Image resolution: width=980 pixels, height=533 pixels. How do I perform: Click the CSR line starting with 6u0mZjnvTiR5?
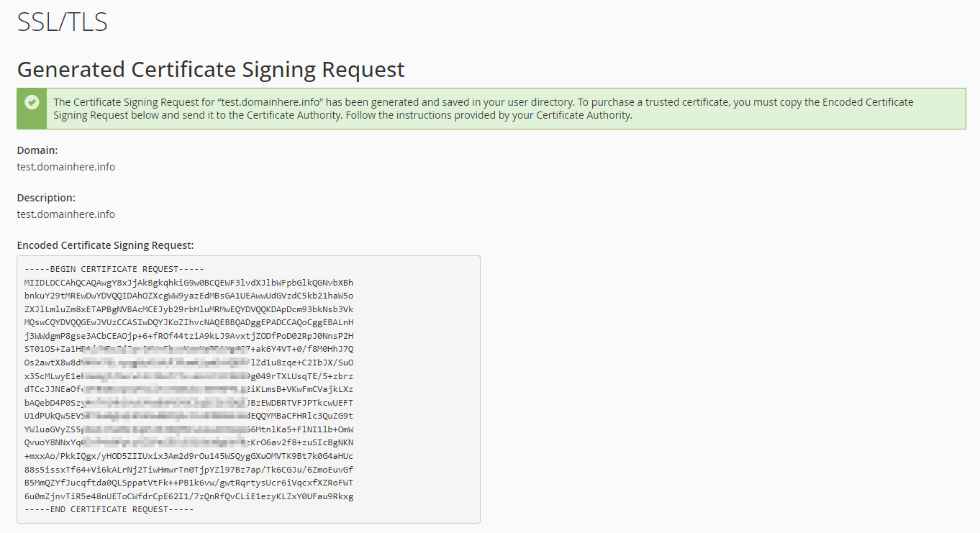pyautogui.click(x=189, y=496)
